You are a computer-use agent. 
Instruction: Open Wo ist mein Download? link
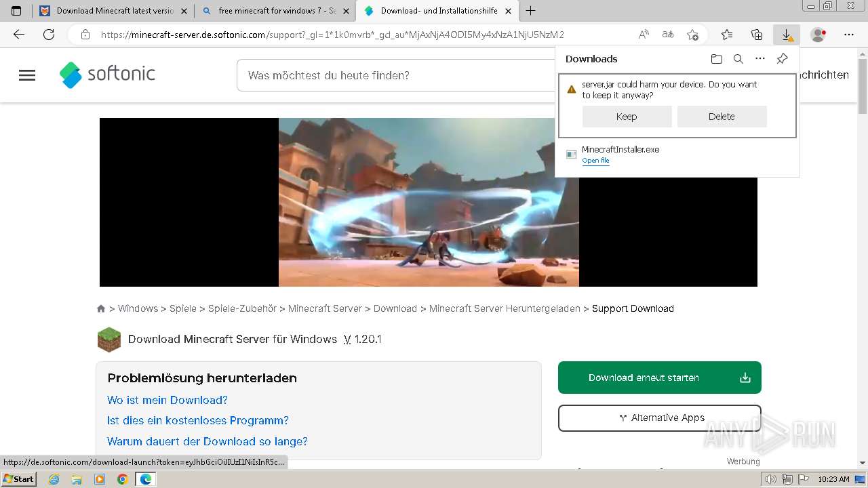tap(167, 400)
